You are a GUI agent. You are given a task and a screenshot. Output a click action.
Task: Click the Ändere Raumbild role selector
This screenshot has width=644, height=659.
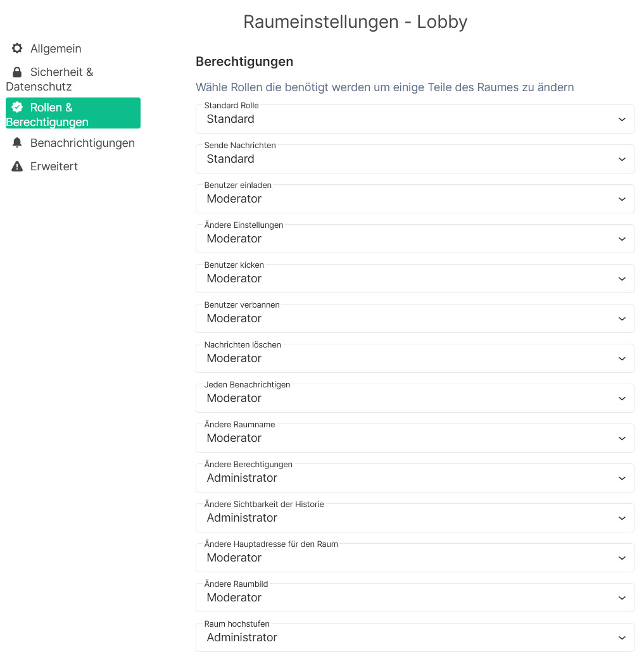click(415, 598)
